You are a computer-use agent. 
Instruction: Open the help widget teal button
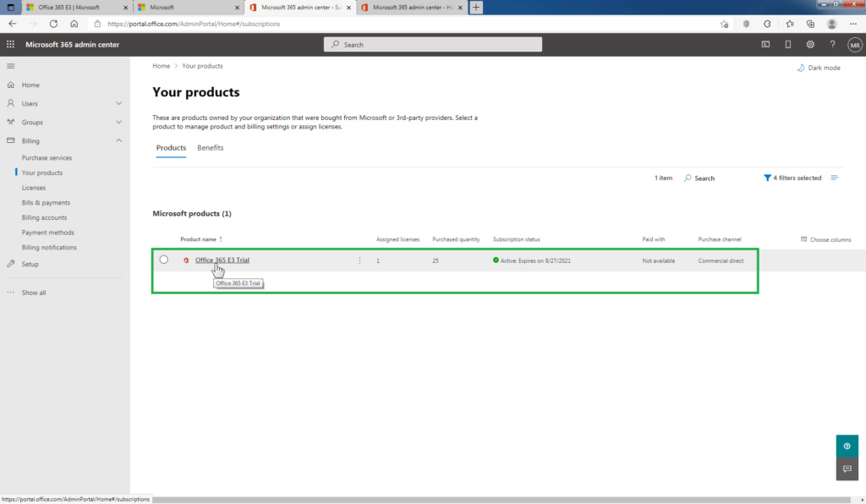coord(847,446)
